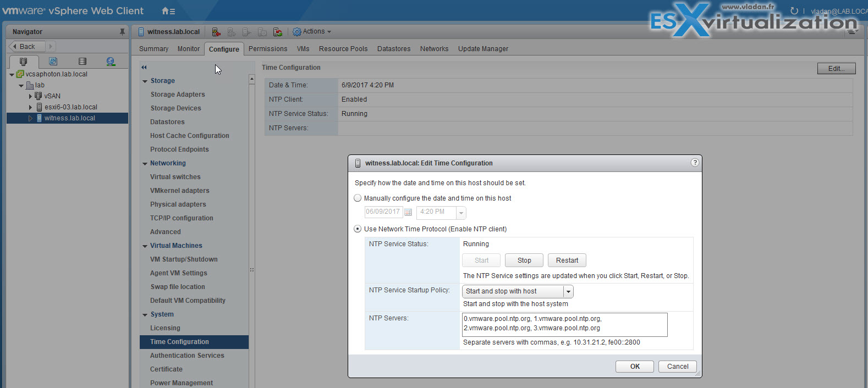This screenshot has height=388, width=868.
Task: Switch to Storage navigator view
Action: pos(83,62)
